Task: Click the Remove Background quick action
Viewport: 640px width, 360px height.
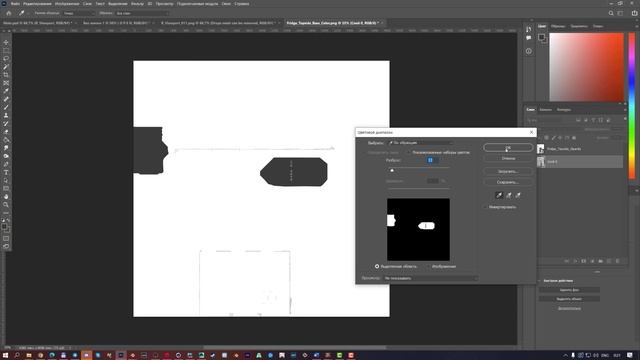Action: [569, 290]
